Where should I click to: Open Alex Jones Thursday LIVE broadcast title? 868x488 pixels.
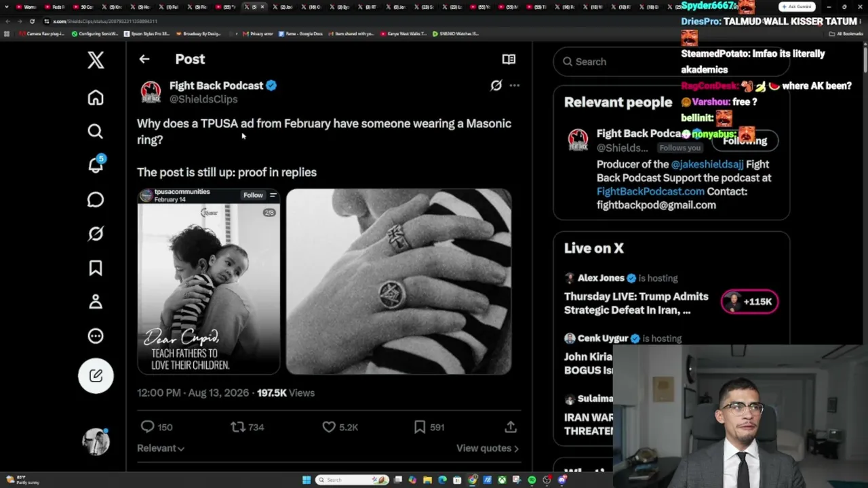[x=636, y=303]
